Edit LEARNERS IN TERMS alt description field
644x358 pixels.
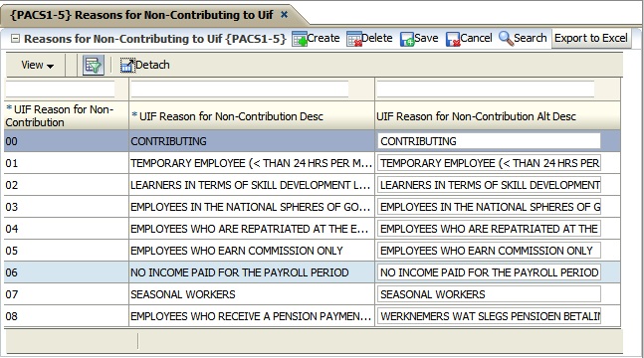489,185
